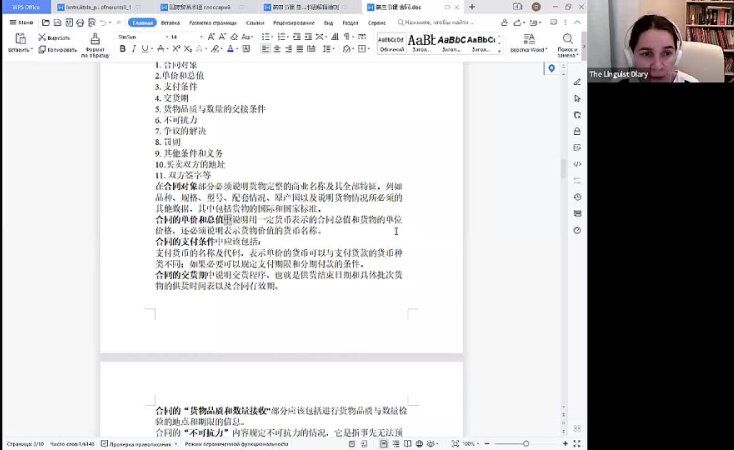Viewport: 734px width, 450px height.
Task: Apply italic formatting
Action: 134,49
